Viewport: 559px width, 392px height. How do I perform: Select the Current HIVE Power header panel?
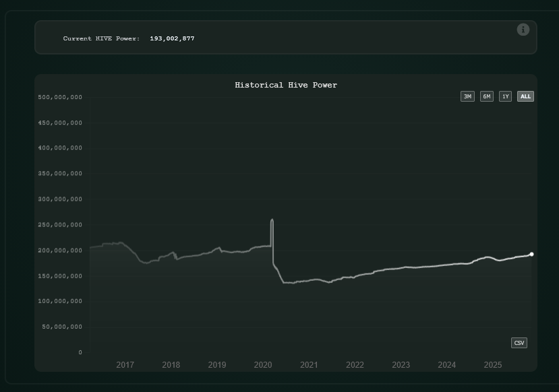[286, 38]
